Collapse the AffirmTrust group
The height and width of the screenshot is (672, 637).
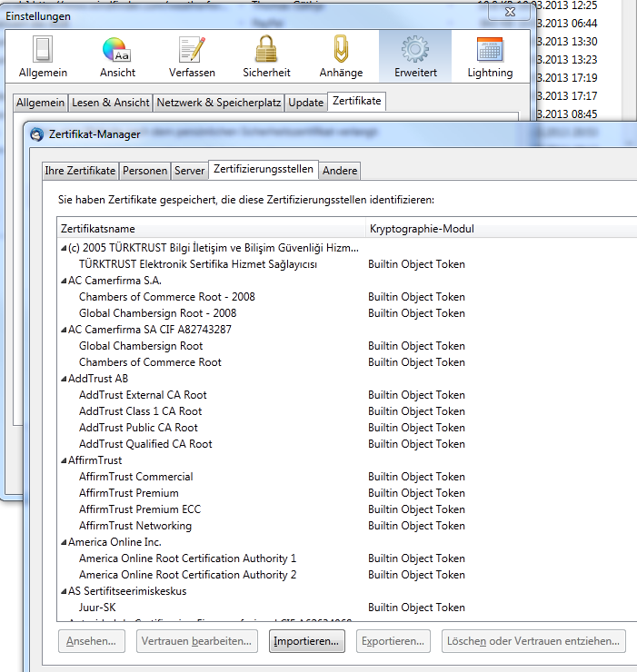coord(64,460)
